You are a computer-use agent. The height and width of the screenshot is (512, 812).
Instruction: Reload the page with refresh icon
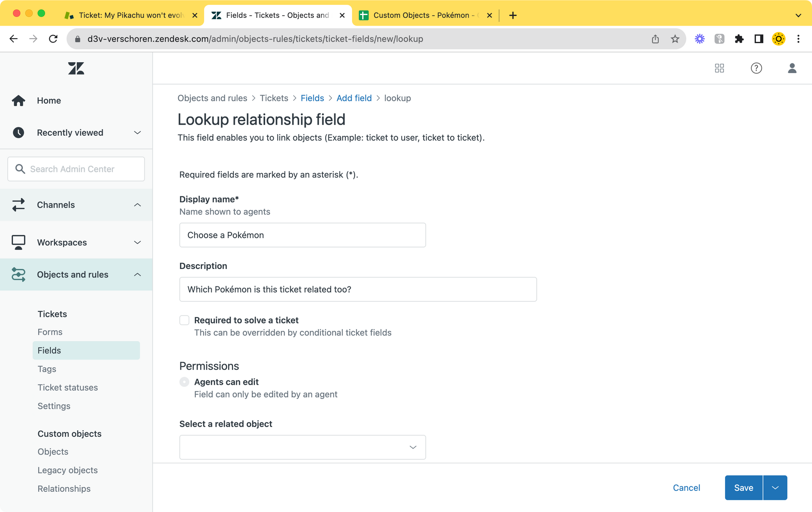pos(53,39)
